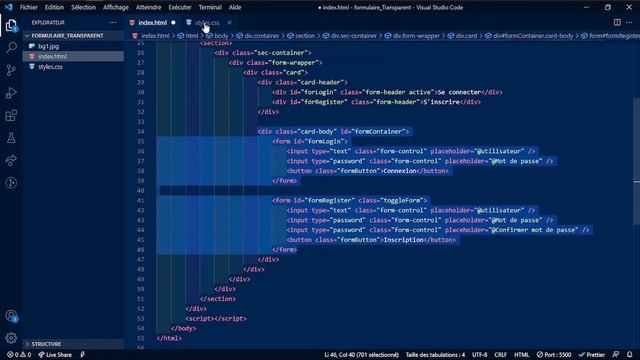Click the div.sec-container breadcrumb item
This screenshot has width=640, height=360.
coord(353,36)
